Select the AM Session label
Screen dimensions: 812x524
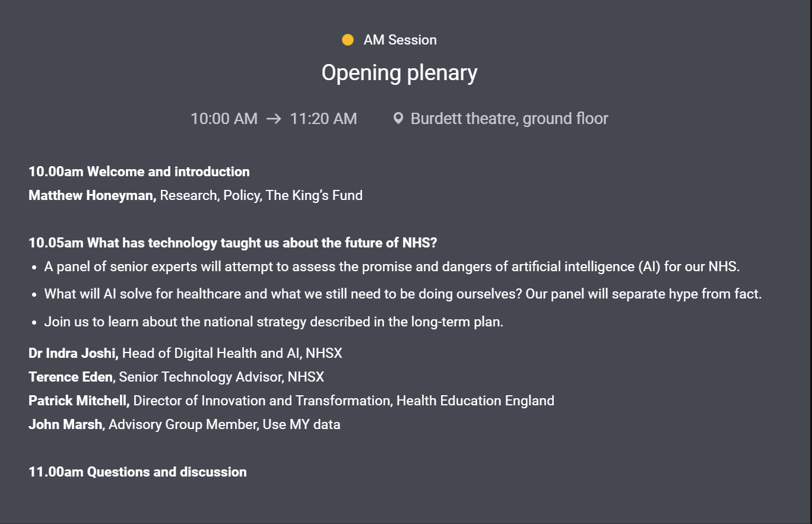(399, 40)
